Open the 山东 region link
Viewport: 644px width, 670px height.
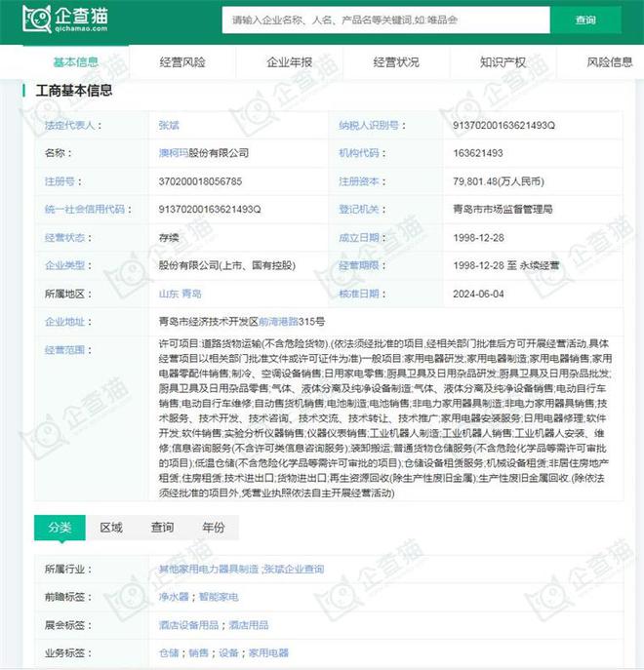pos(169,294)
